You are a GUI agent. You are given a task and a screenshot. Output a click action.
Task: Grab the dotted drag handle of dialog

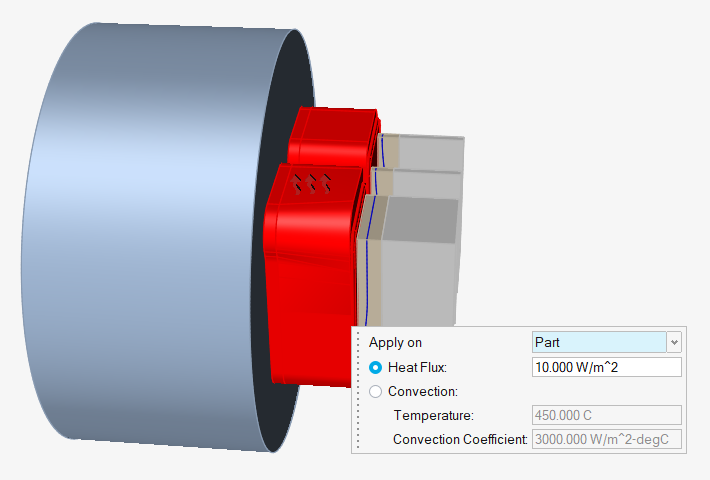[358, 390]
